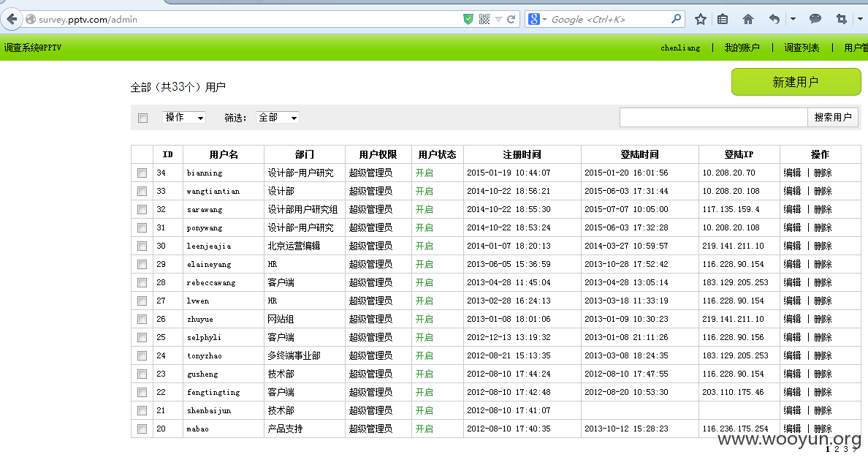Click the undo curved arrow icon
Viewport: 868px width, 460px height.
point(774,20)
